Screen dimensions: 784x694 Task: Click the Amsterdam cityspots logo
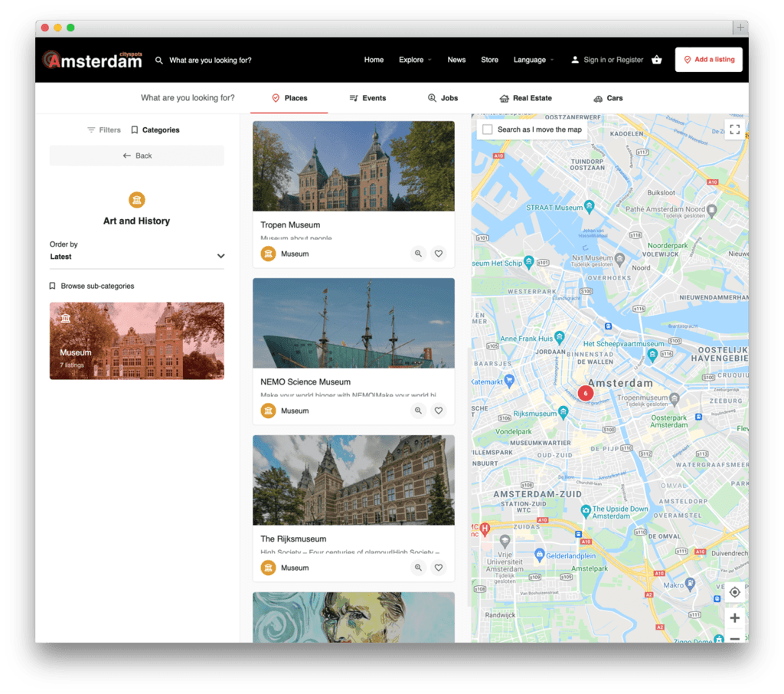pyautogui.click(x=93, y=60)
